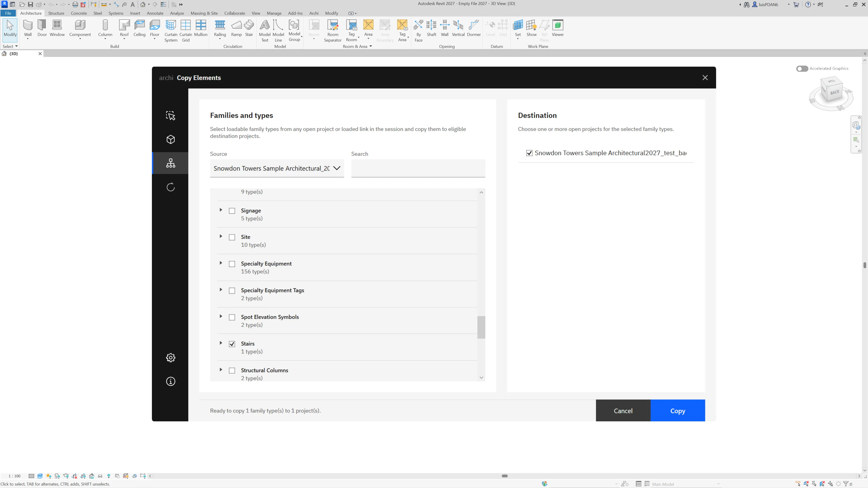Viewport: 868px width, 488px height.
Task: Check the Specialty Equipment checkbox
Action: pos(232,264)
